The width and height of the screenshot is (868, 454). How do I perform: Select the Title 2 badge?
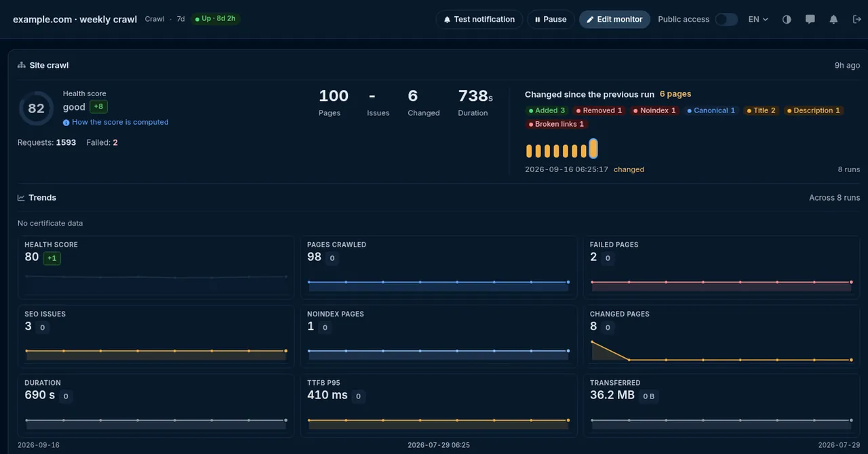[761, 110]
